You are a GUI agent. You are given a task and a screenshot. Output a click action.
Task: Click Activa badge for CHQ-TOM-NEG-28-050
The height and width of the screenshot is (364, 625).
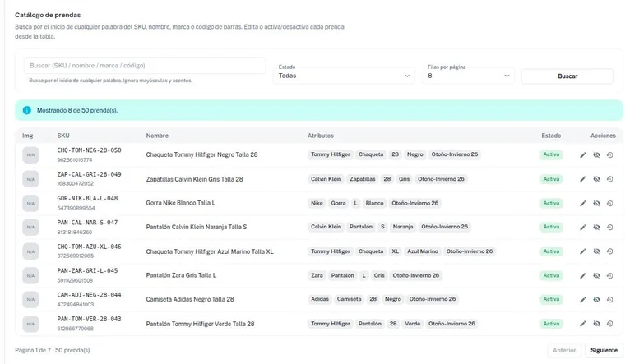(551, 154)
